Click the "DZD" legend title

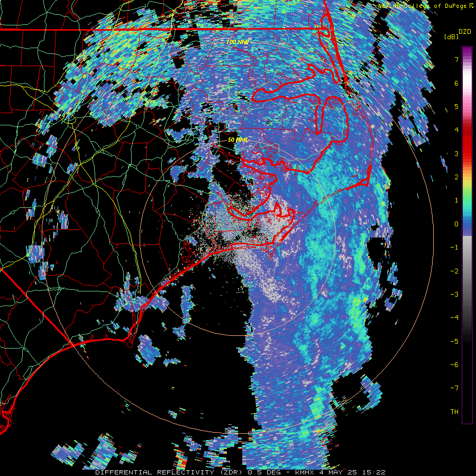point(464,32)
